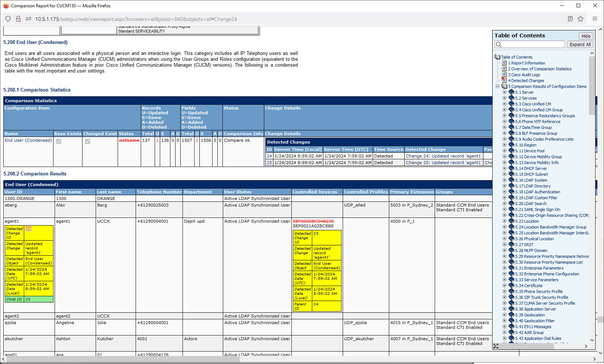Click the Table of Contents root book icon
The image size is (604, 364).
click(x=497, y=57)
